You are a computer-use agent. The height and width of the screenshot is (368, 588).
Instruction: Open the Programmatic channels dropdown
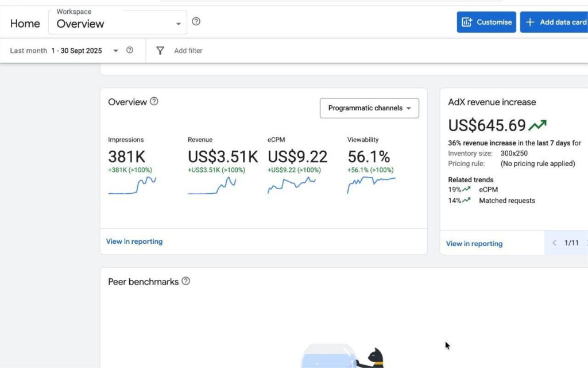[369, 108]
